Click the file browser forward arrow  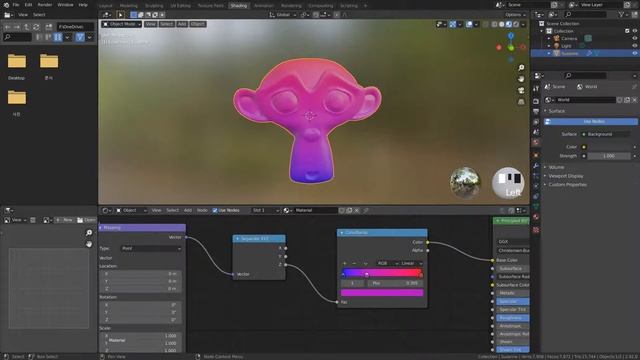(17, 27)
